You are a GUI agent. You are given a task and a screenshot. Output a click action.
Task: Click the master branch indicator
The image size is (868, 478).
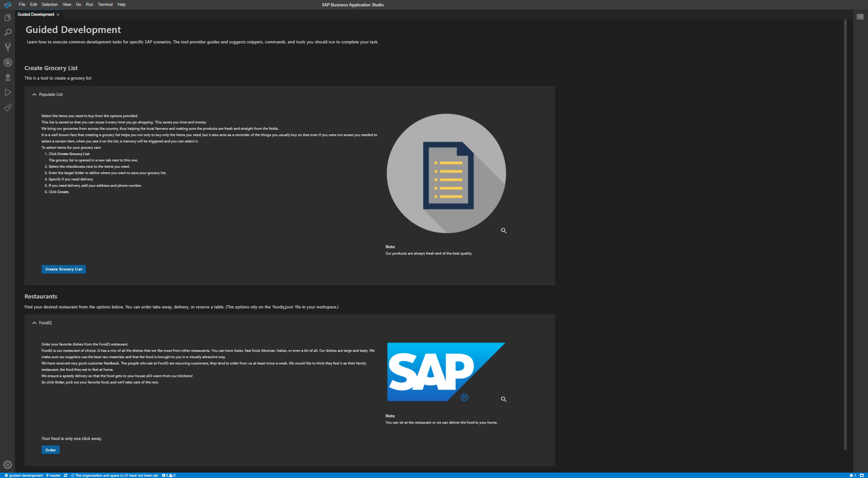tap(53, 475)
